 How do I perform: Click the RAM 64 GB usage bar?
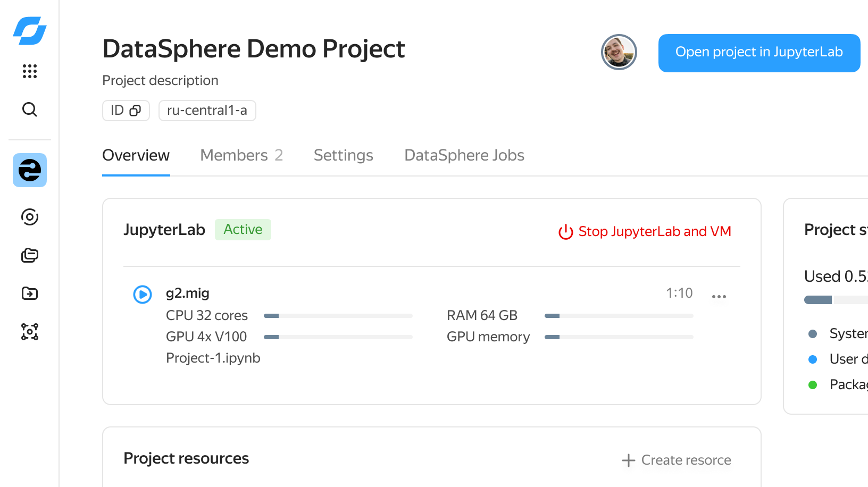[619, 316]
